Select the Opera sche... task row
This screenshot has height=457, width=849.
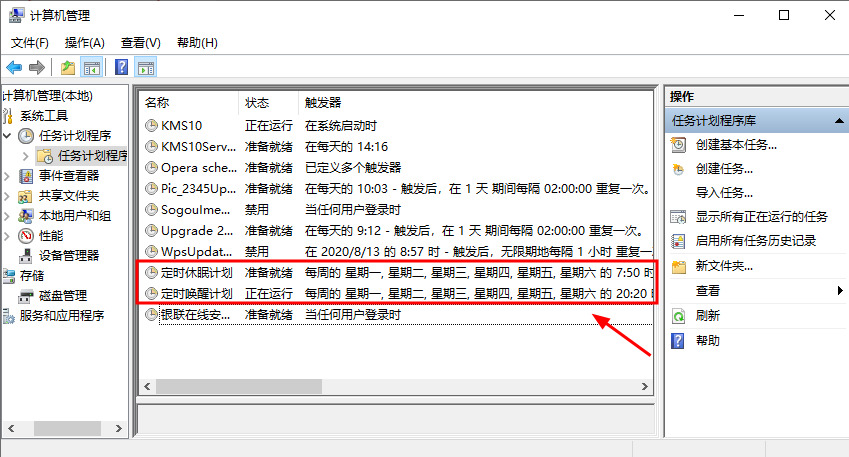click(x=396, y=168)
